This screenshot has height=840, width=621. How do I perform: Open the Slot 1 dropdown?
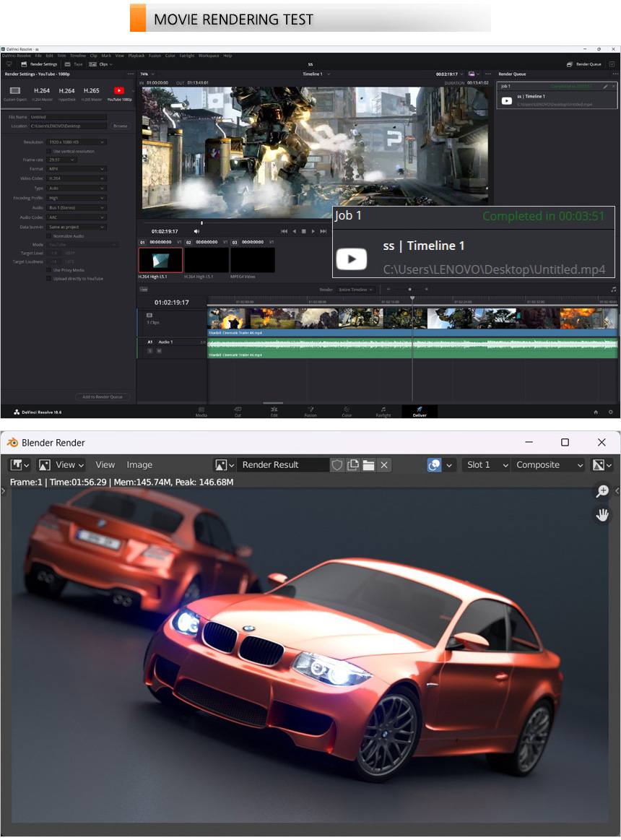[486, 465]
